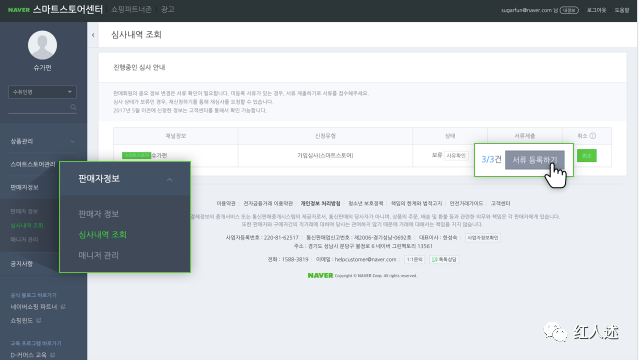Open 쇼핑윈도 link in sidebar

coord(22,320)
